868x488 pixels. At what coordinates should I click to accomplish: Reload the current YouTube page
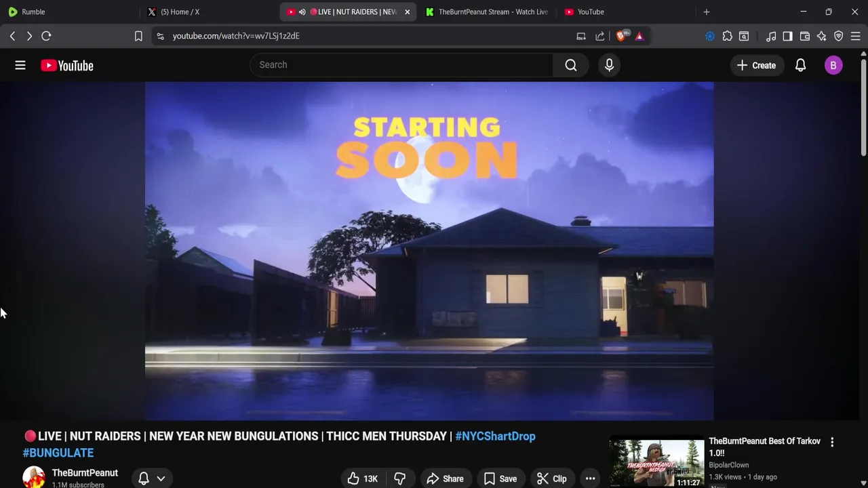pyautogui.click(x=46, y=36)
